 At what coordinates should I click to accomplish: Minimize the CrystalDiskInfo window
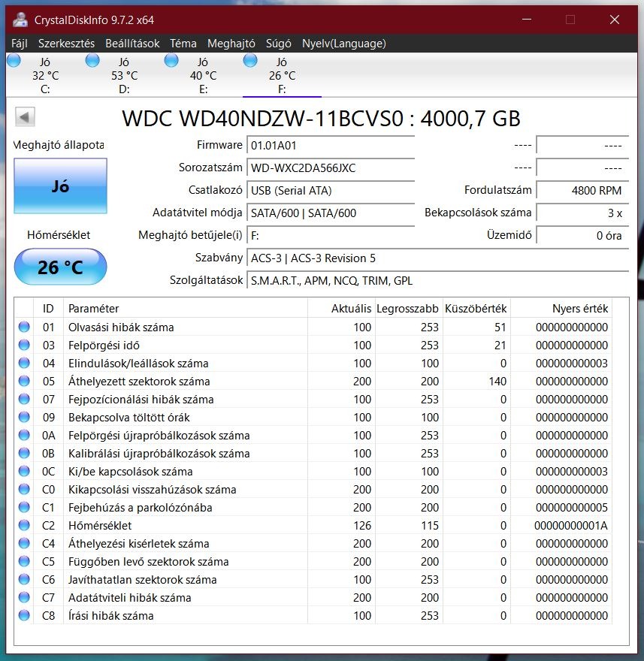click(526, 20)
